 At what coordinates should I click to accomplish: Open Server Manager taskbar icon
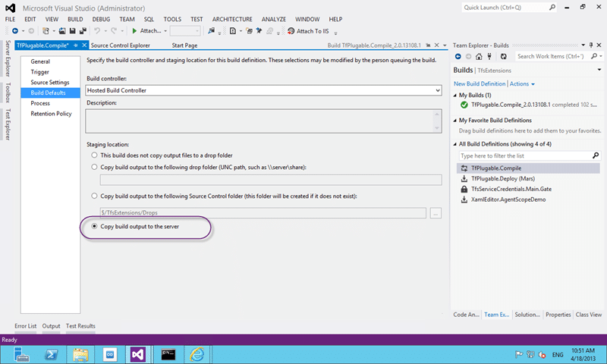pyautogui.click(x=21, y=354)
